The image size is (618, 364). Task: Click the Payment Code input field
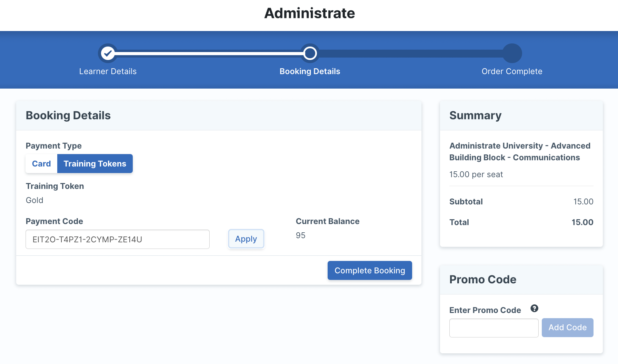click(x=118, y=239)
